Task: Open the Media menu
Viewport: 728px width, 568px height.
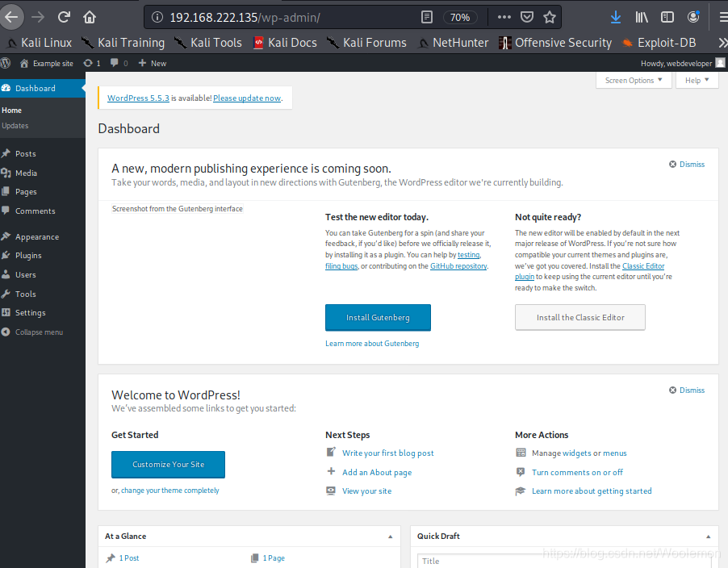Action: pos(26,173)
